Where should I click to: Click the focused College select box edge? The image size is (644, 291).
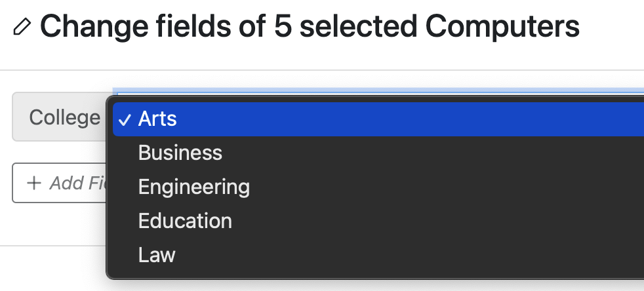pos(378,90)
